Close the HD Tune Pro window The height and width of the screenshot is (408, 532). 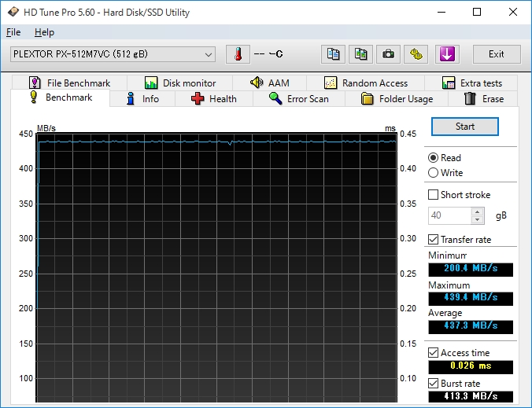coord(513,13)
